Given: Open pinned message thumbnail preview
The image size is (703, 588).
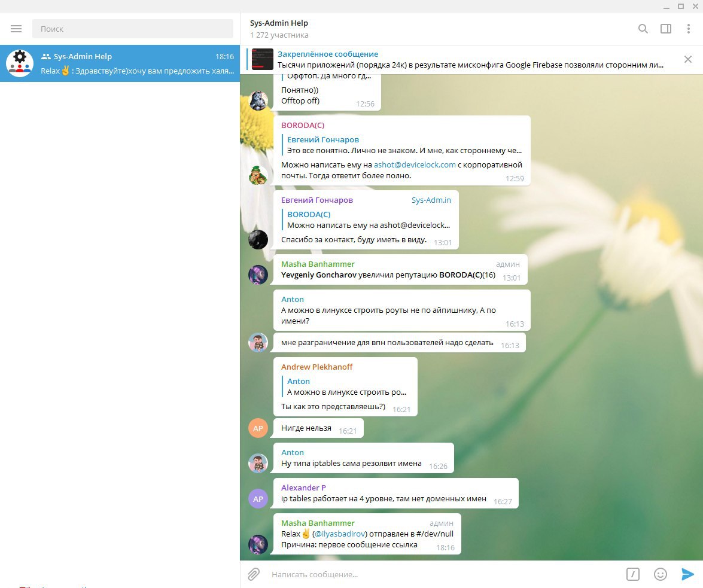Looking at the screenshot, I should click(x=262, y=59).
